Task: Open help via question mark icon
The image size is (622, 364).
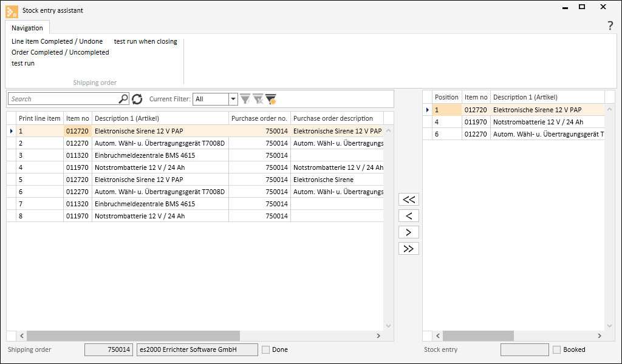Action: pyautogui.click(x=610, y=25)
